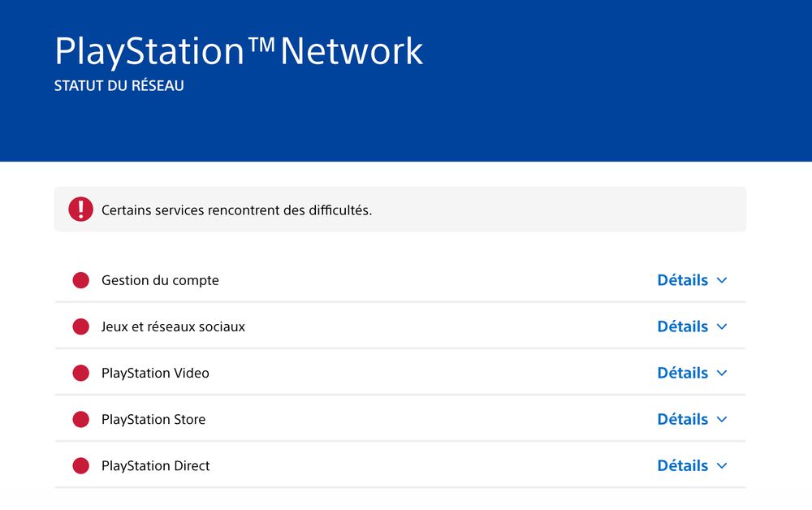Image resolution: width=812 pixels, height=510 pixels.
Task: Click red status dot for PlayStation Video
Action: [80, 373]
